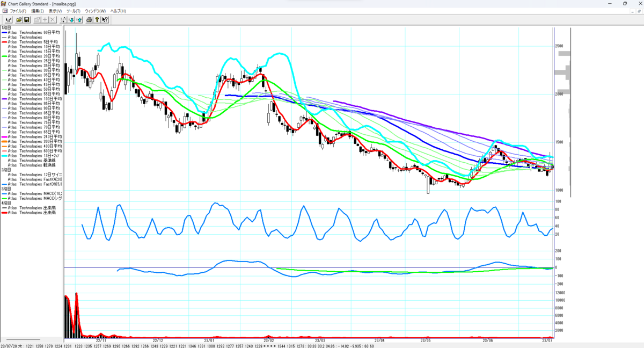
Task: Click the cyan line swatch beside 13日+2σ
Action: point(4,156)
